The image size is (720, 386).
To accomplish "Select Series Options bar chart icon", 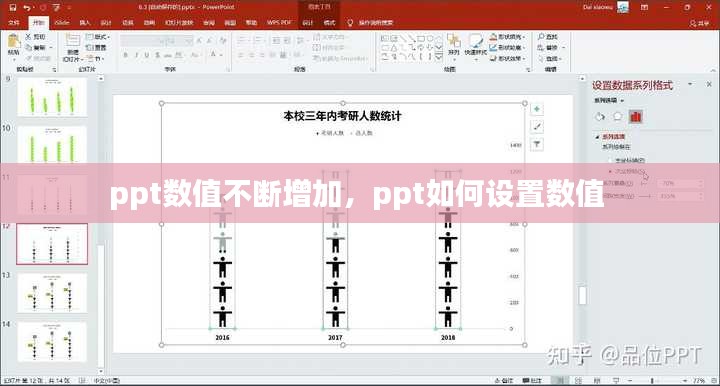I will [x=636, y=117].
